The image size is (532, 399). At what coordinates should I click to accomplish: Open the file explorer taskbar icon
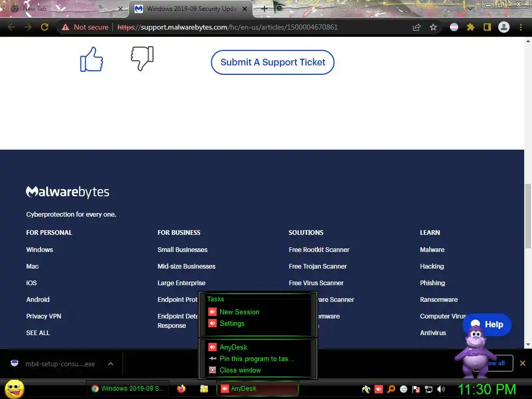pyautogui.click(x=204, y=389)
